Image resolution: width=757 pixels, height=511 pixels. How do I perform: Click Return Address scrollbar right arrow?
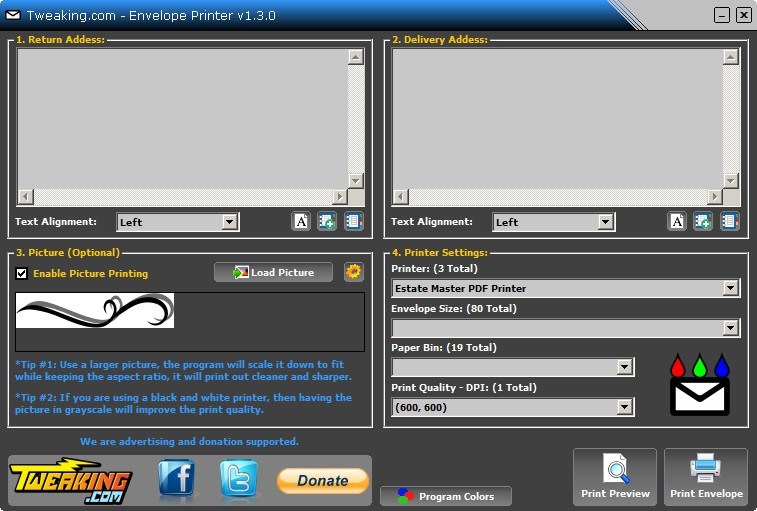click(x=340, y=197)
